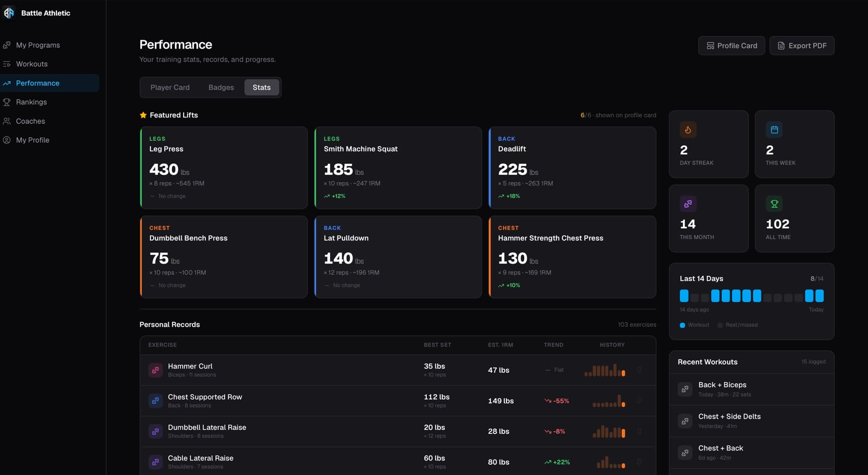The image size is (868, 475).
Task: Click the dumbbell icon on This Month card
Action: point(688,204)
